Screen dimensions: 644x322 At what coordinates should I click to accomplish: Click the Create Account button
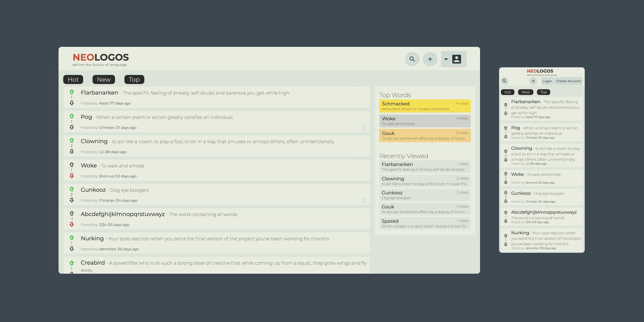pos(568,81)
